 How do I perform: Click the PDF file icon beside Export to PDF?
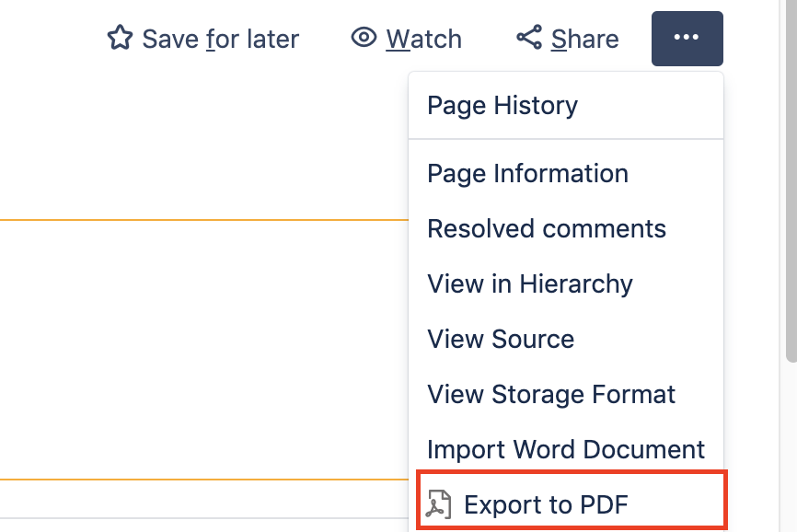[x=440, y=503]
